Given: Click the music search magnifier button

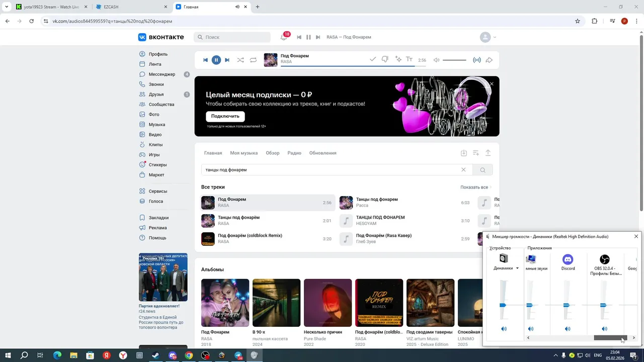Looking at the screenshot, I should click(x=482, y=170).
